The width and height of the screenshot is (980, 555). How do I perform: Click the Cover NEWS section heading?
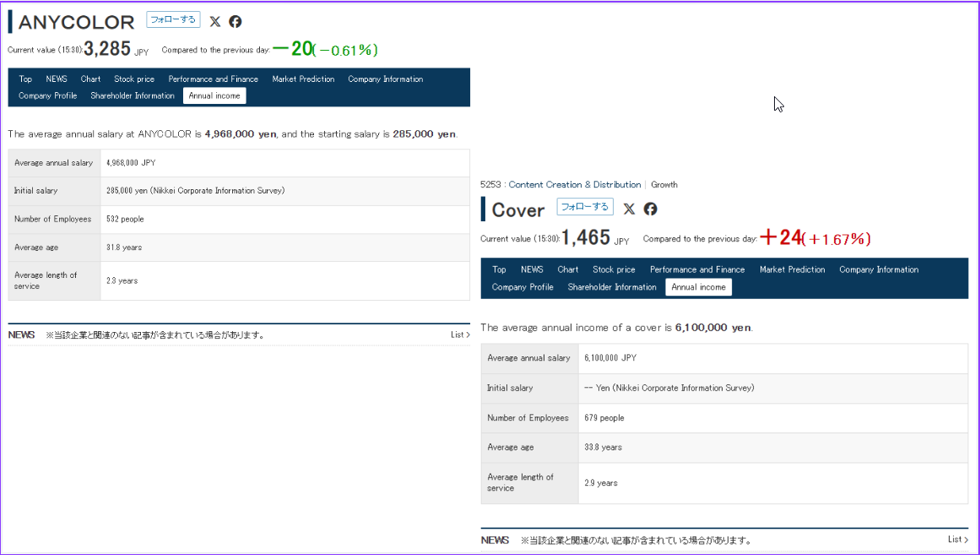point(495,540)
